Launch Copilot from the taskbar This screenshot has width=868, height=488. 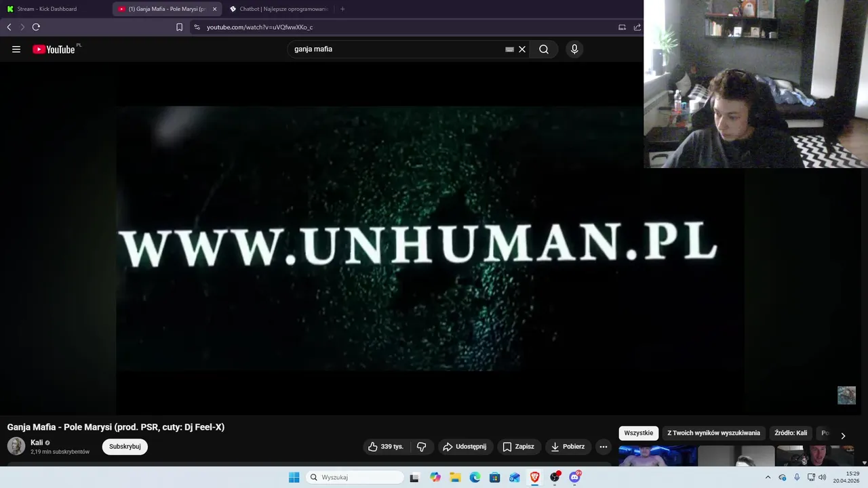[435, 477]
